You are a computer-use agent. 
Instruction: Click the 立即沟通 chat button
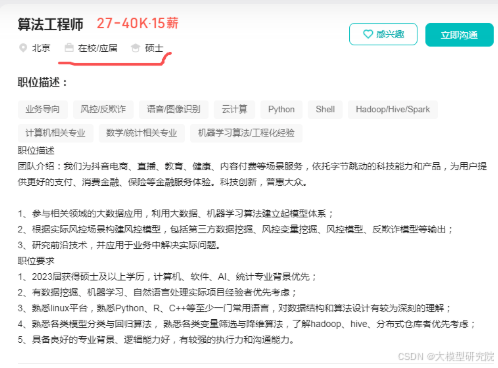[x=459, y=35]
